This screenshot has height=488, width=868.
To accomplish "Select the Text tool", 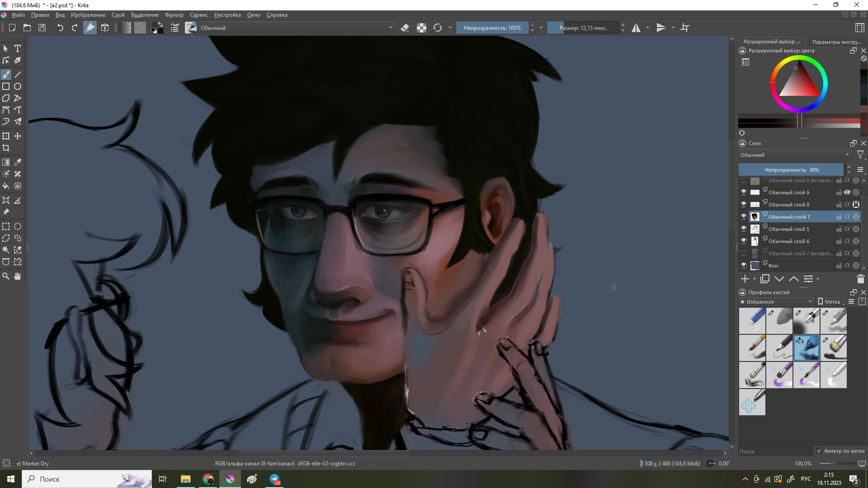I will 18,48.
